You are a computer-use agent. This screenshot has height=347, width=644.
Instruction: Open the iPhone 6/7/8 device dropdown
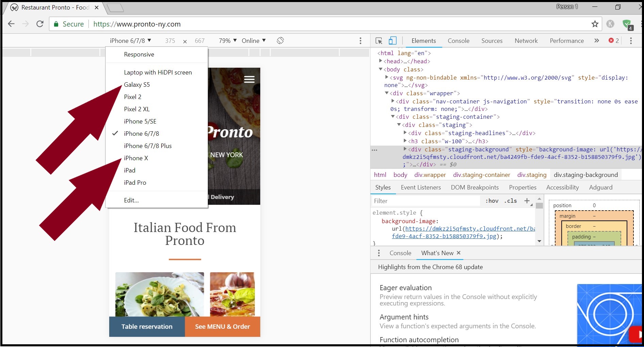[131, 41]
